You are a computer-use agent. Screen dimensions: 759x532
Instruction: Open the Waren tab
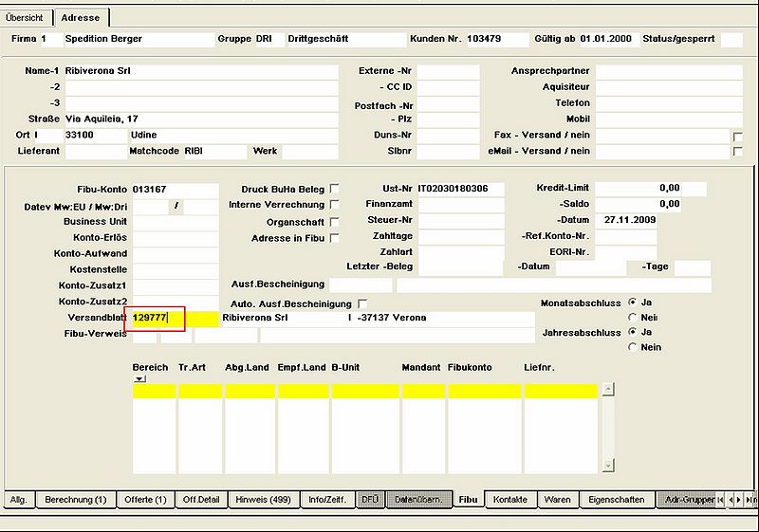[557, 500]
